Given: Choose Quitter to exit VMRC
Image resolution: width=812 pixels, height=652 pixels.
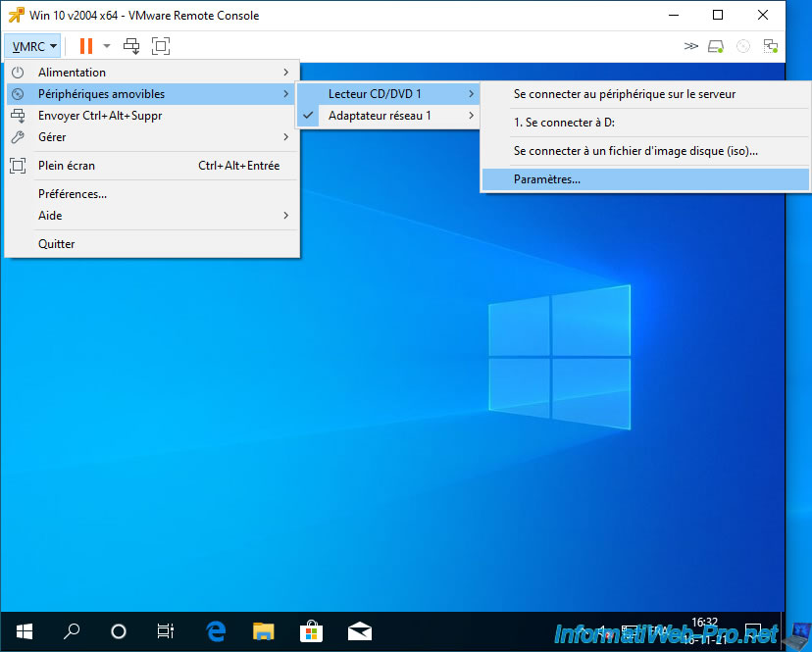Looking at the screenshot, I should pyautogui.click(x=152, y=244).
